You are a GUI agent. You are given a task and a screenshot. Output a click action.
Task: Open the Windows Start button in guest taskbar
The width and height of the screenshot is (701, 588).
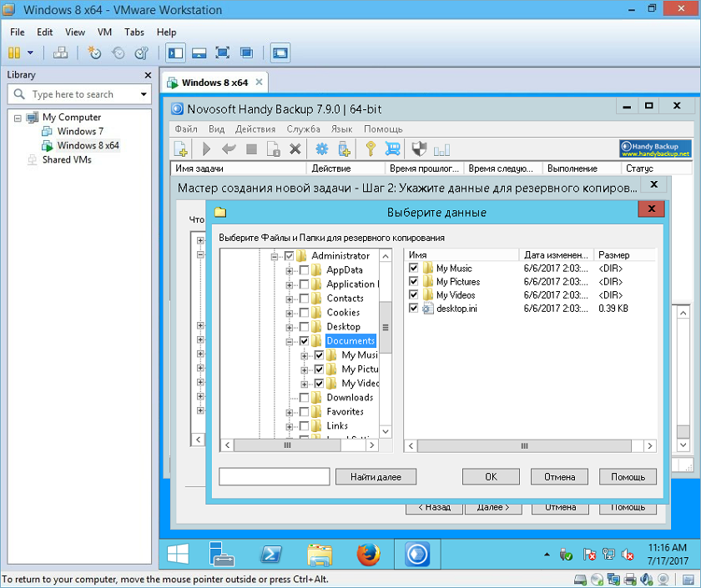click(178, 554)
